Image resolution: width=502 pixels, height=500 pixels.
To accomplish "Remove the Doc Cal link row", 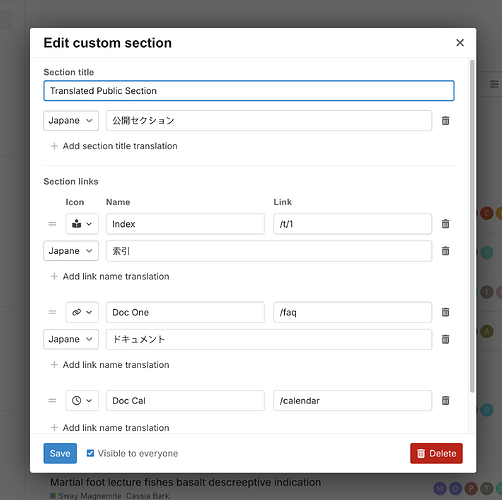I will coord(445,400).
